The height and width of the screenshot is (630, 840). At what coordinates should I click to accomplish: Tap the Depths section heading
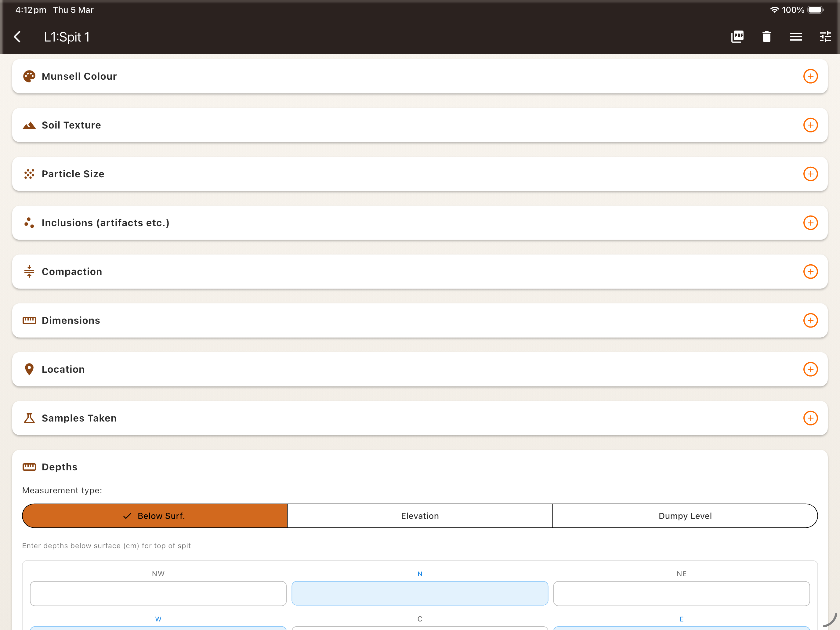coord(60,467)
